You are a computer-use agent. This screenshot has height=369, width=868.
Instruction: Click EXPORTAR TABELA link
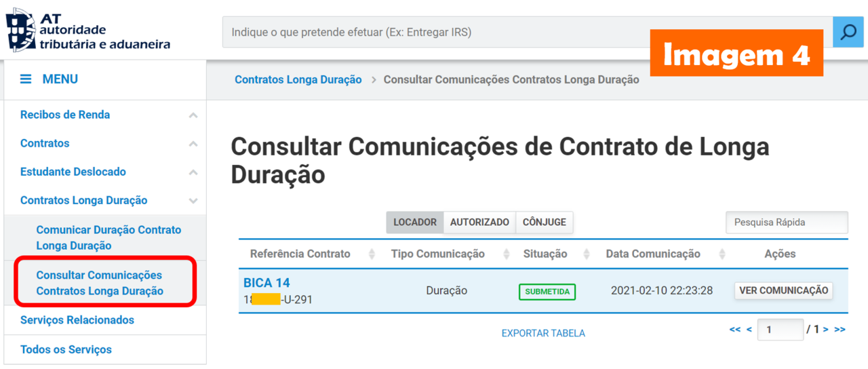pyautogui.click(x=543, y=333)
